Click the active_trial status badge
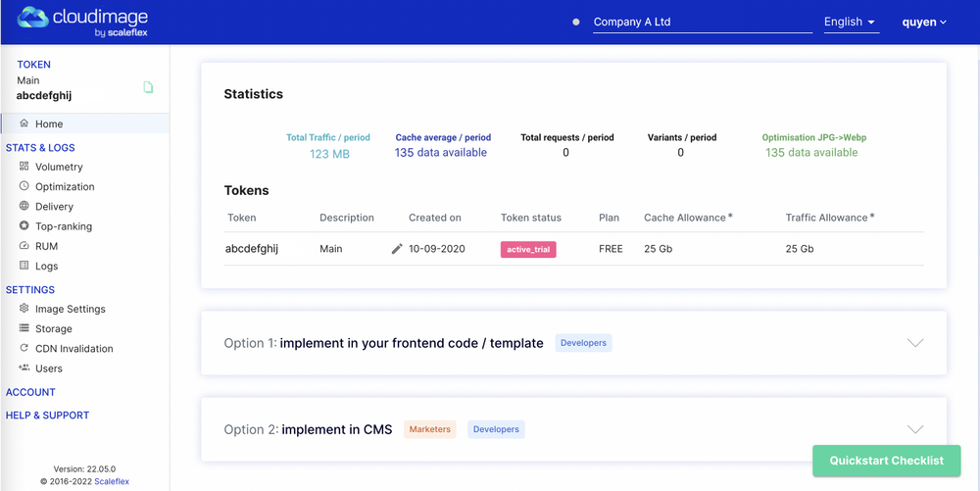Screen dimensions: 980x491 pos(528,249)
